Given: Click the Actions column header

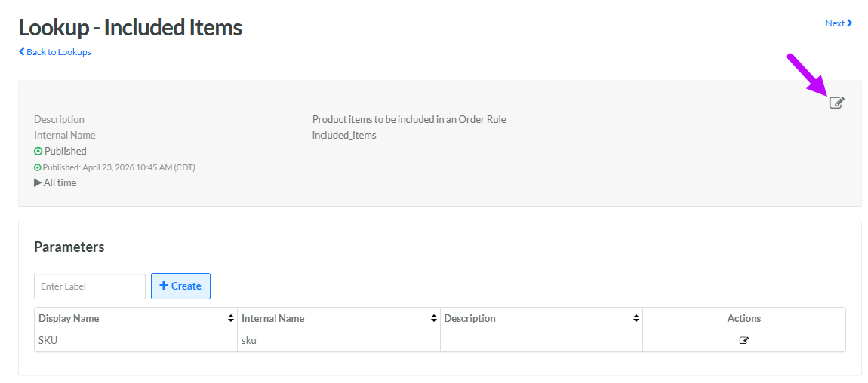Looking at the screenshot, I should (743, 319).
